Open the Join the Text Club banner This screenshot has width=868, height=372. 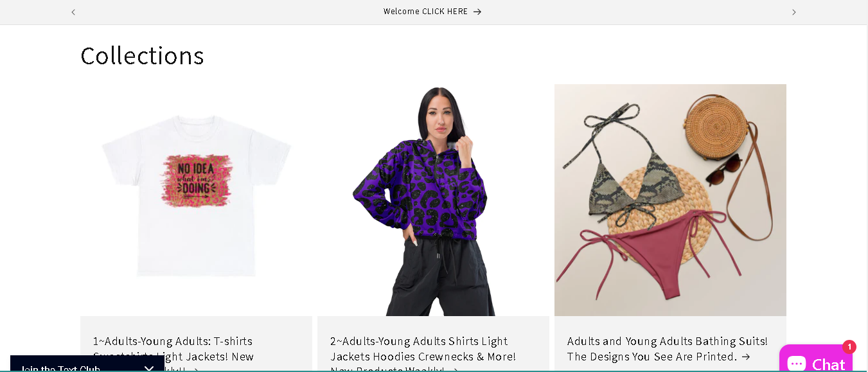tap(60, 368)
